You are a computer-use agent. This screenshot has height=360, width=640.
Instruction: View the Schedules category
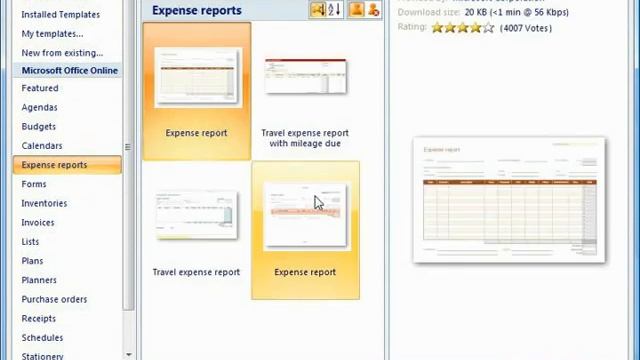(x=42, y=338)
